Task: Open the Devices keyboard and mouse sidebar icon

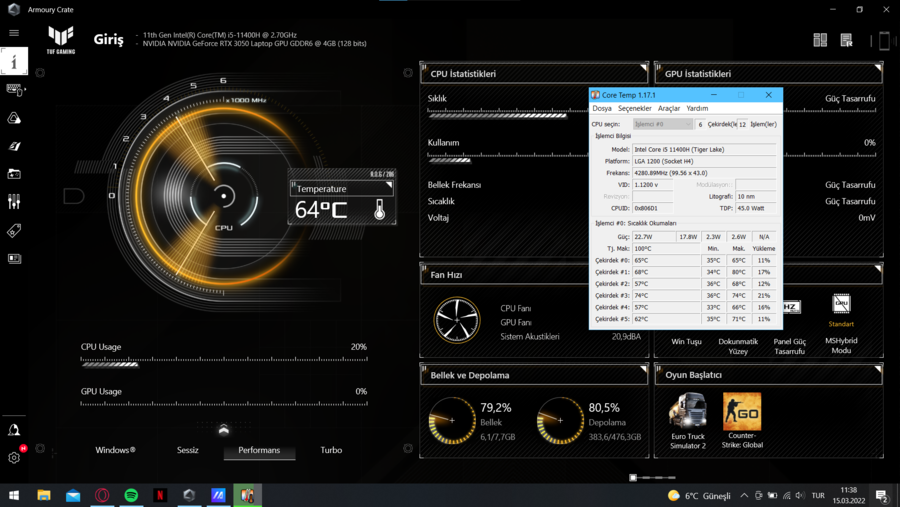Action: click(14, 90)
